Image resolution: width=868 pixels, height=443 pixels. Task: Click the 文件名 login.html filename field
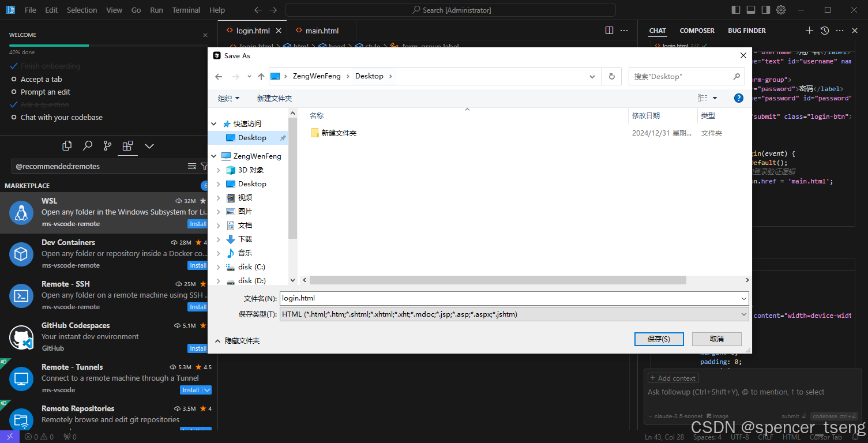coord(514,298)
